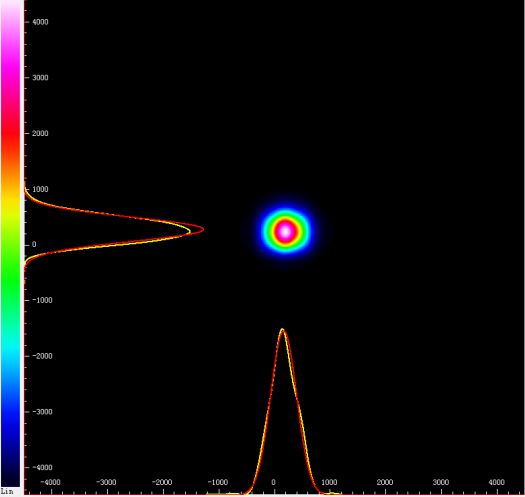
Task: Click the peak of the horizontal profile curve
Action: (282, 330)
